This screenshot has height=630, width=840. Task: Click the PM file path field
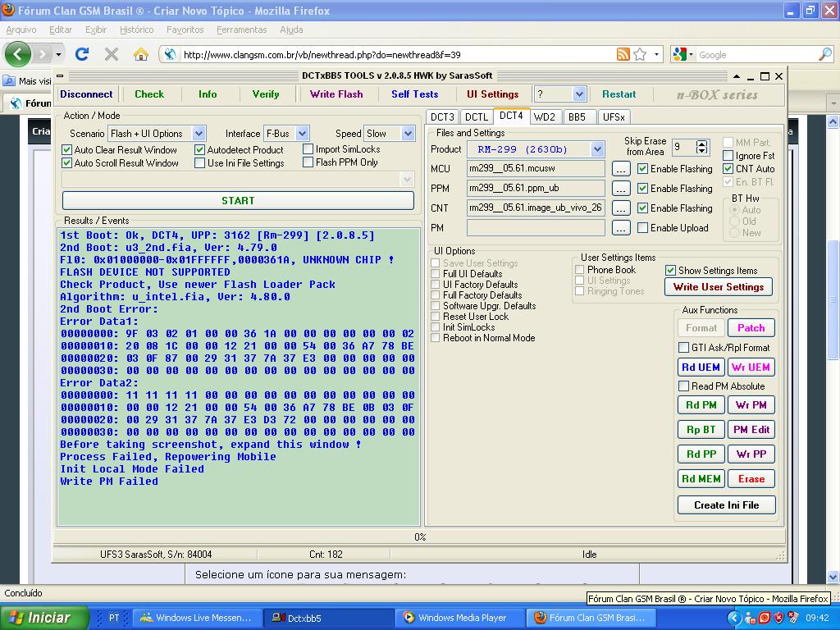pos(536,228)
